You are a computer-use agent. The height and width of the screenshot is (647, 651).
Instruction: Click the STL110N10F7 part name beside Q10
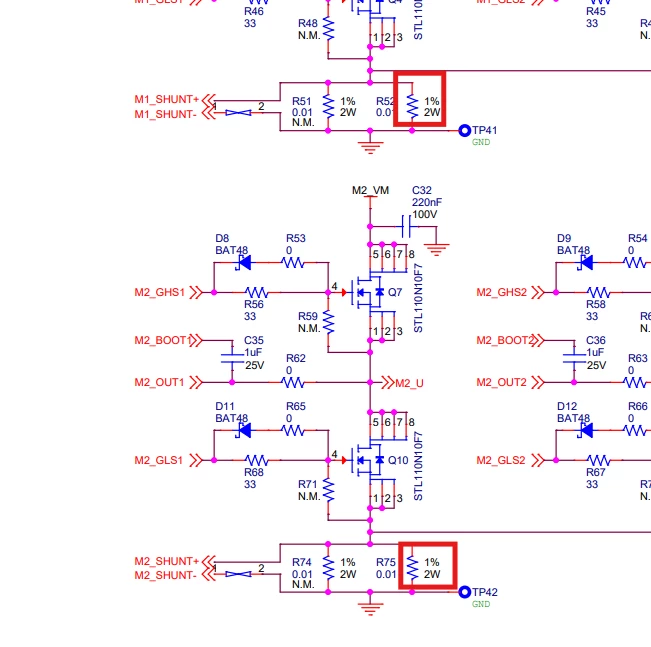(418, 466)
